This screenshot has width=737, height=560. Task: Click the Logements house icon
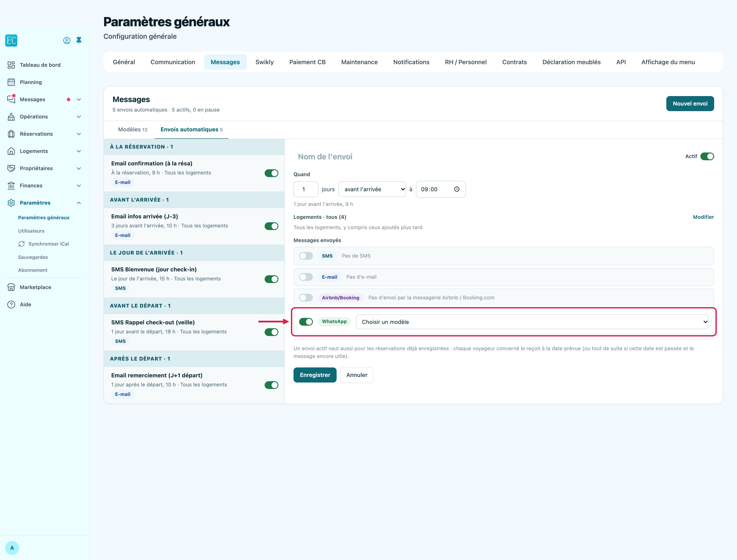(11, 151)
